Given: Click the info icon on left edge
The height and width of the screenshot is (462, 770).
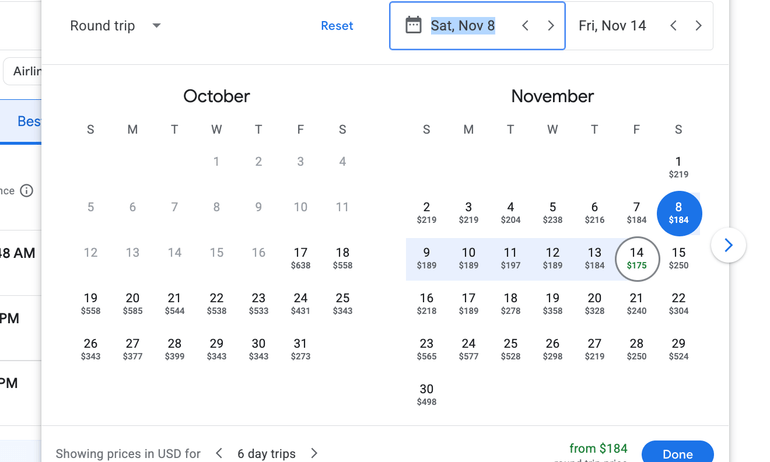Looking at the screenshot, I should (x=27, y=191).
